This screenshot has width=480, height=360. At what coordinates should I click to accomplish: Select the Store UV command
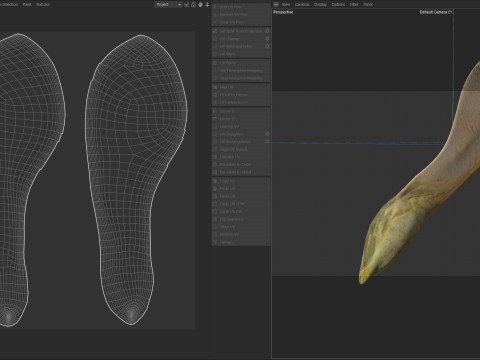click(x=241, y=227)
